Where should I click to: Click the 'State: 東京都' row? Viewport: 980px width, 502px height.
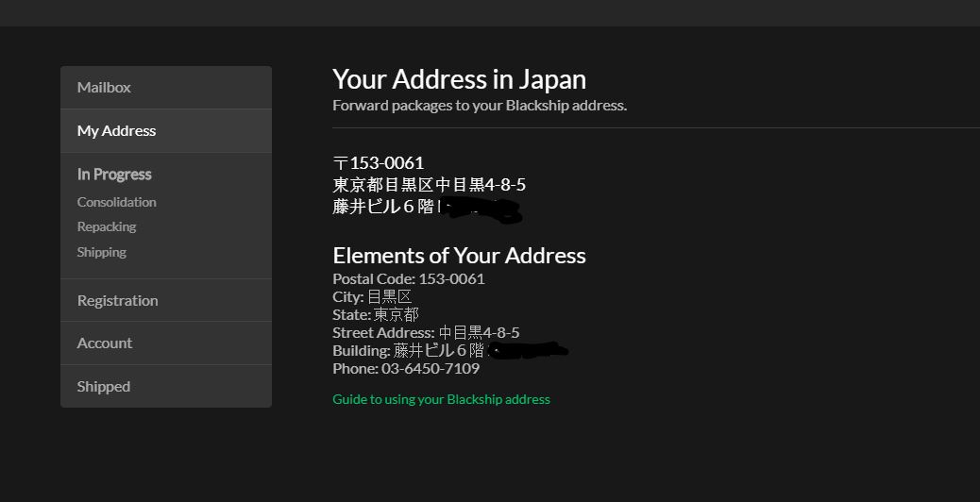pos(376,314)
